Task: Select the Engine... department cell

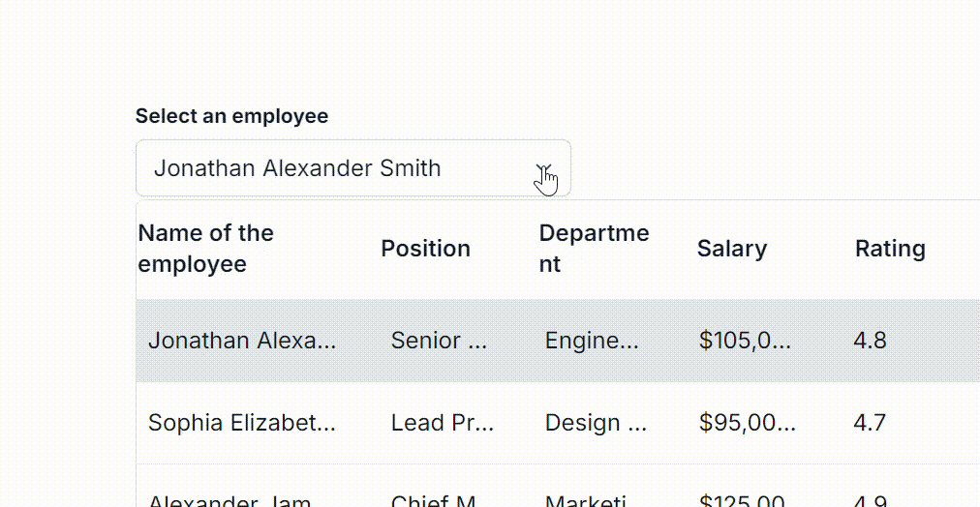Action: 592,341
